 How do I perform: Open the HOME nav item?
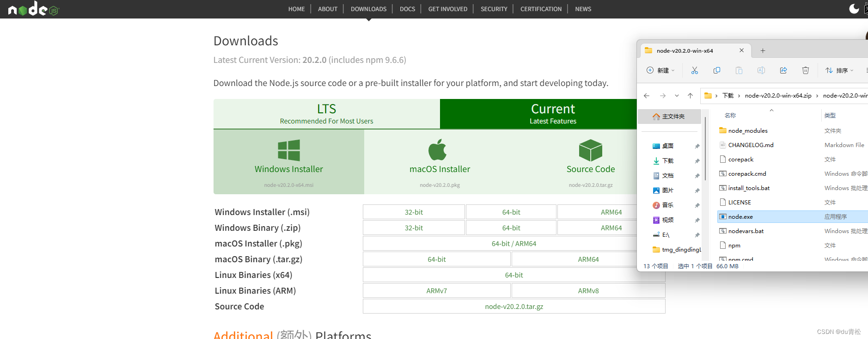point(296,9)
